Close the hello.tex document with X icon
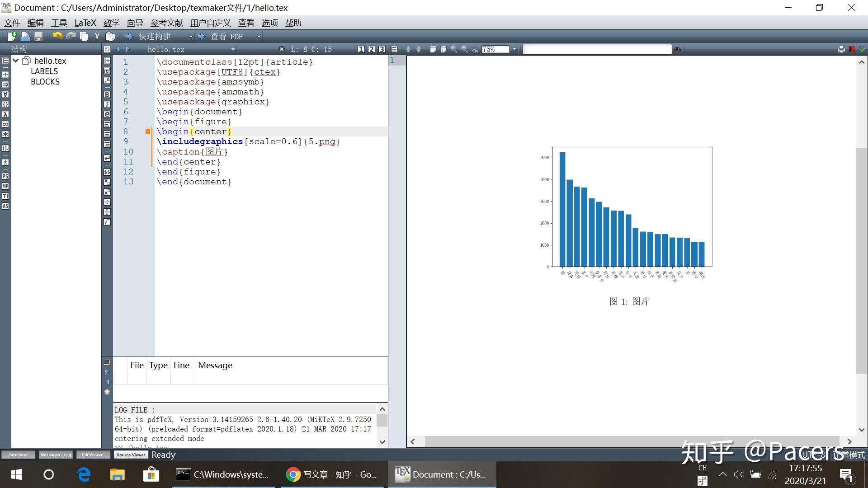The image size is (868, 488). coord(281,49)
